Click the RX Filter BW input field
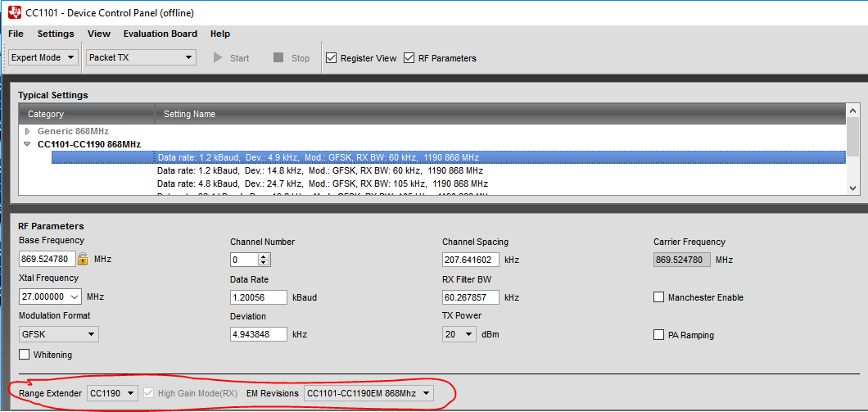 coord(471,297)
